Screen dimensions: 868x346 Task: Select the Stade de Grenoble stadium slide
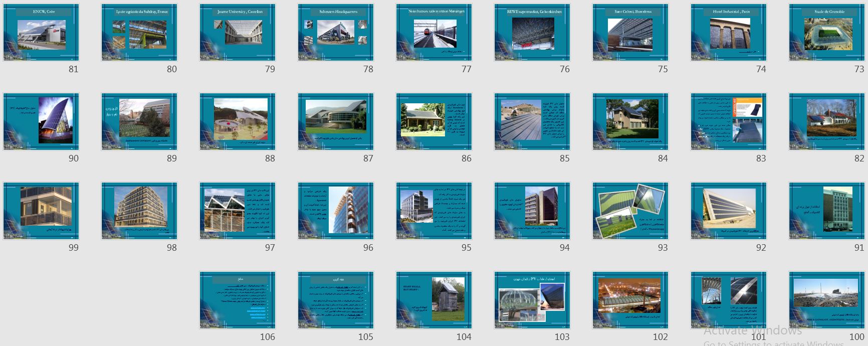tap(827, 33)
